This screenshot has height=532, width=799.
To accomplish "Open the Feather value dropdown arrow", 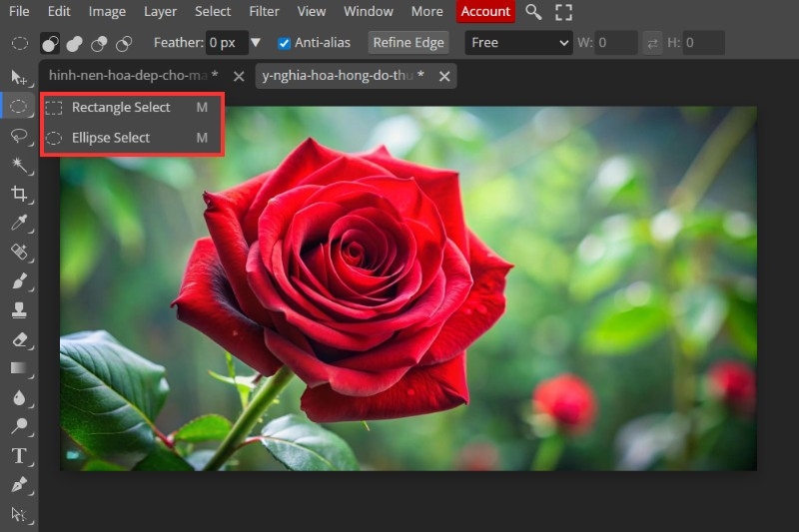I will 256,43.
